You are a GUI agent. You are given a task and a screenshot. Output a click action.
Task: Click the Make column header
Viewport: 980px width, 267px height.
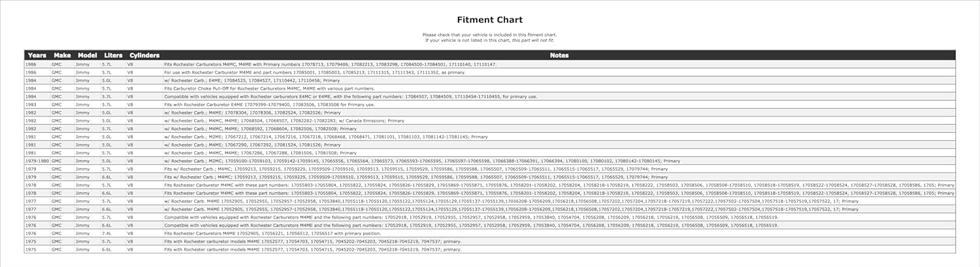pos(62,56)
